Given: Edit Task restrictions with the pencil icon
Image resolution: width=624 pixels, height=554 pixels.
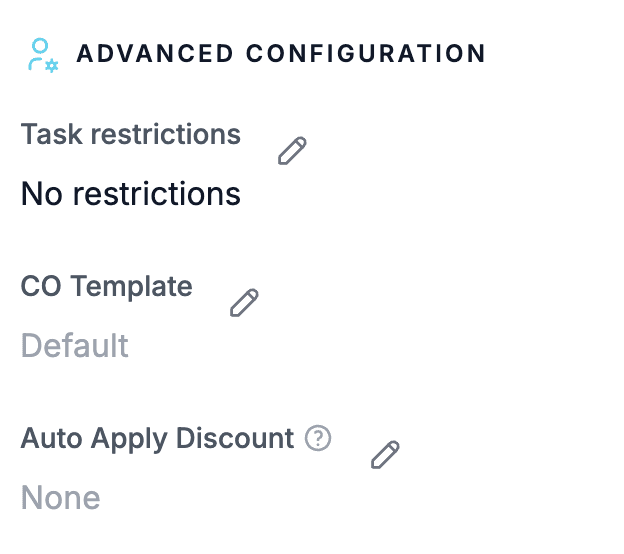Looking at the screenshot, I should (291, 152).
